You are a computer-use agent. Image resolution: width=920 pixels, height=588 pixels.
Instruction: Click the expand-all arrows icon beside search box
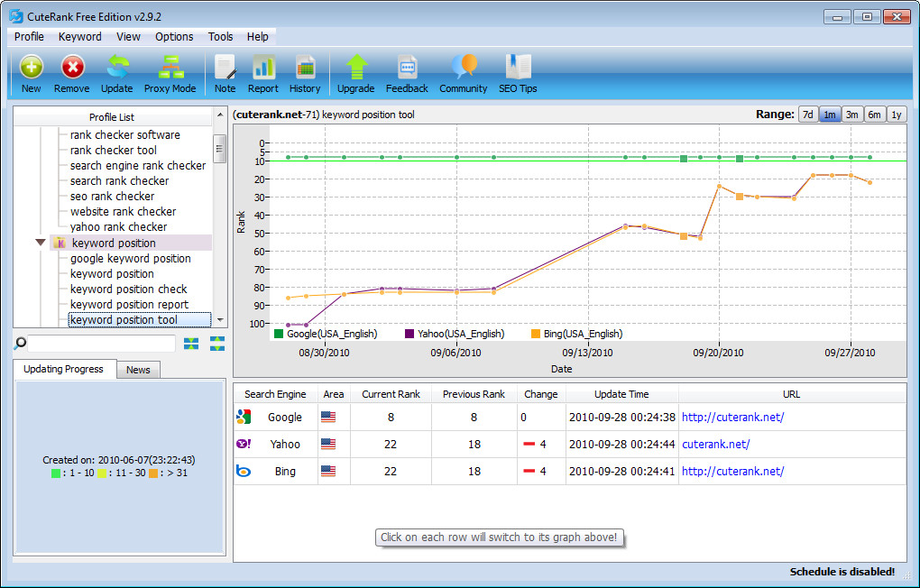click(x=217, y=344)
